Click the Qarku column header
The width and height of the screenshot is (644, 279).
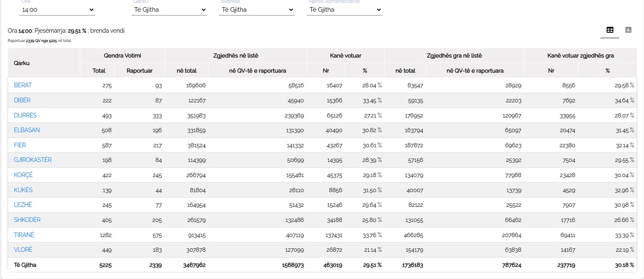22,63
